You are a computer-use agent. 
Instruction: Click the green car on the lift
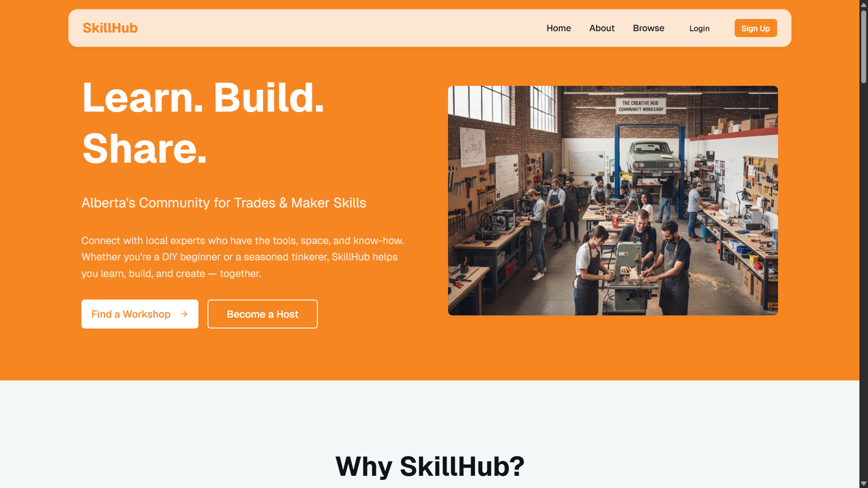pos(653,158)
